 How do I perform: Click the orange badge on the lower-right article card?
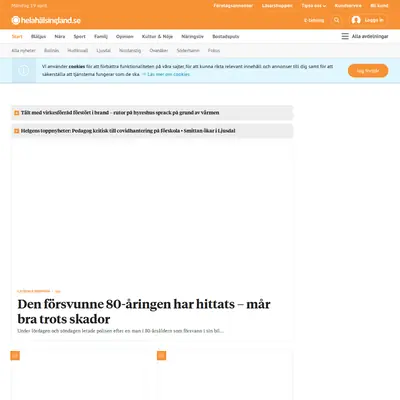tap(161, 356)
